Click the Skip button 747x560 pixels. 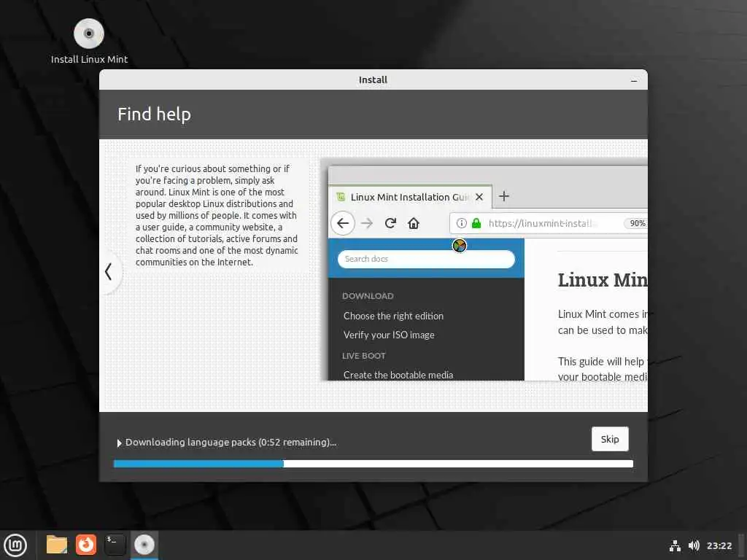pyautogui.click(x=609, y=439)
